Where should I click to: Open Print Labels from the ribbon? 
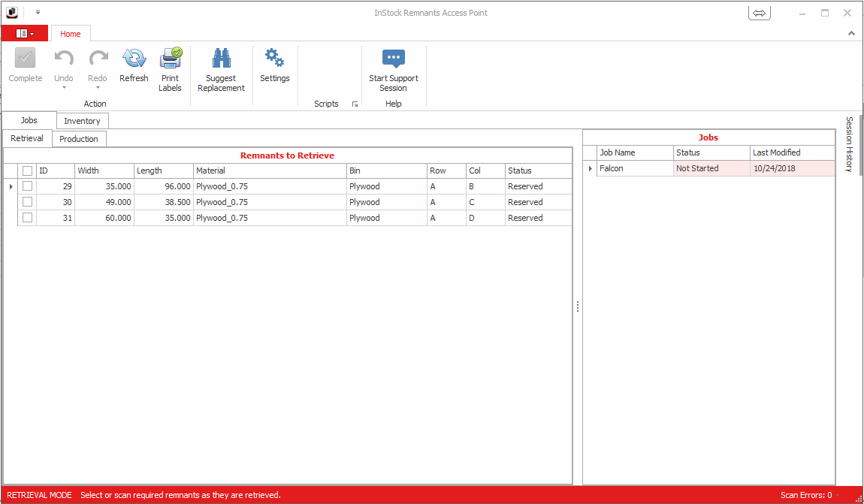pyautogui.click(x=171, y=59)
